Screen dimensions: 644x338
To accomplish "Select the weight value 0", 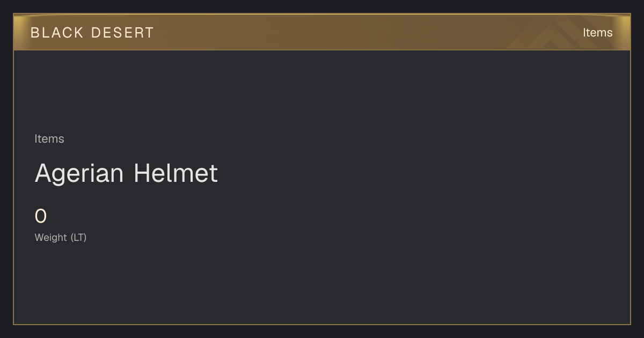I will pyautogui.click(x=41, y=217).
